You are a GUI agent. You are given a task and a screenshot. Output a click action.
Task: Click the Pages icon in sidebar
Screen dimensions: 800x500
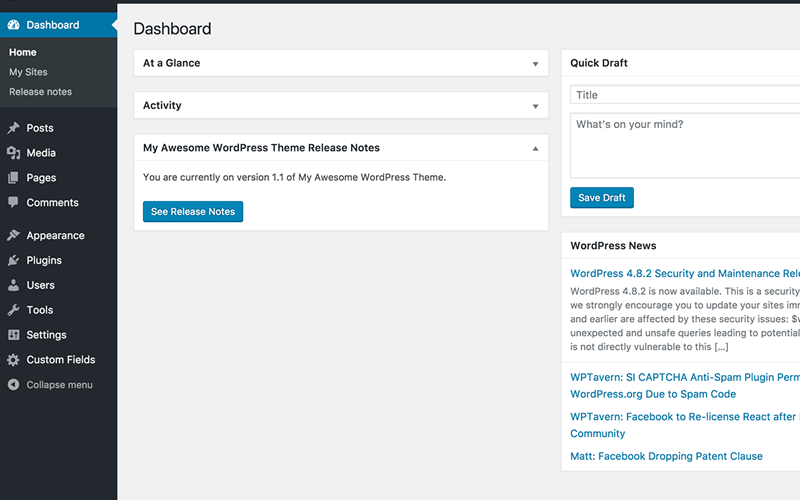point(13,178)
